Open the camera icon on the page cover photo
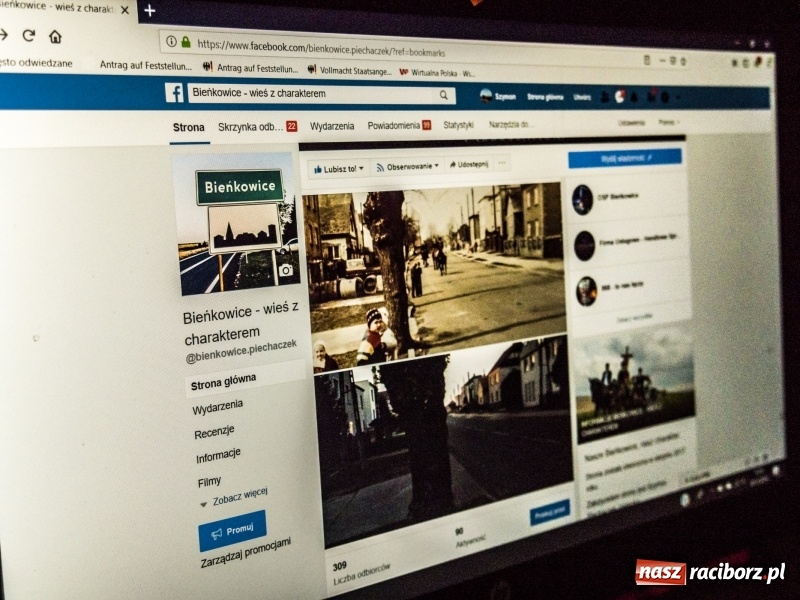Screen dimensions: 800x600 coord(284,268)
